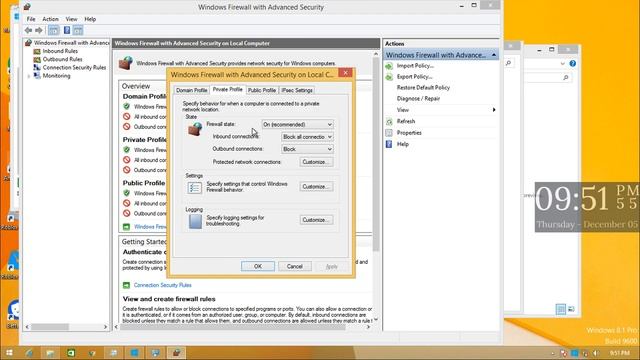Click Refresh in the Actions pane
The width and height of the screenshot is (640, 360).
[x=406, y=121]
